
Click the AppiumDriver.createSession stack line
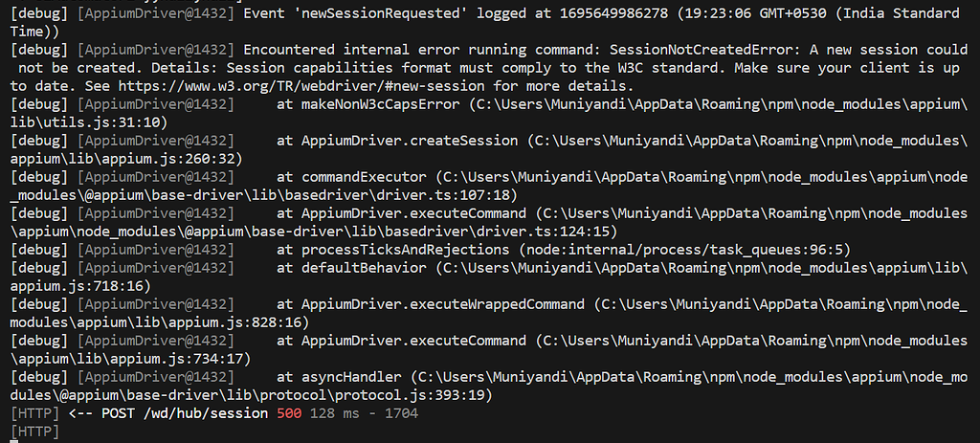pos(410,142)
